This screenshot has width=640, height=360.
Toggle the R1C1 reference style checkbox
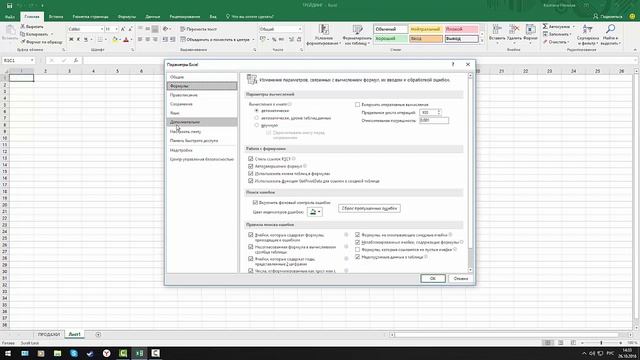251,159
